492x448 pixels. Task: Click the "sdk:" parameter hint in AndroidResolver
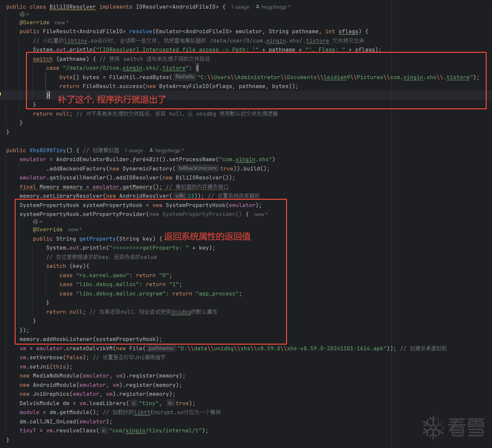pos(180,196)
